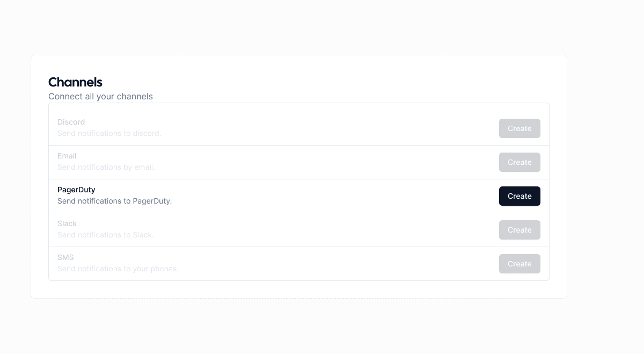Click the Discord channel name

(x=71, y=122)
